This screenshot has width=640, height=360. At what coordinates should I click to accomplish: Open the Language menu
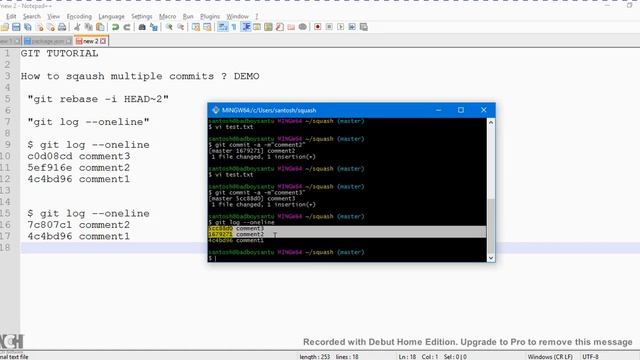(111, 16)
